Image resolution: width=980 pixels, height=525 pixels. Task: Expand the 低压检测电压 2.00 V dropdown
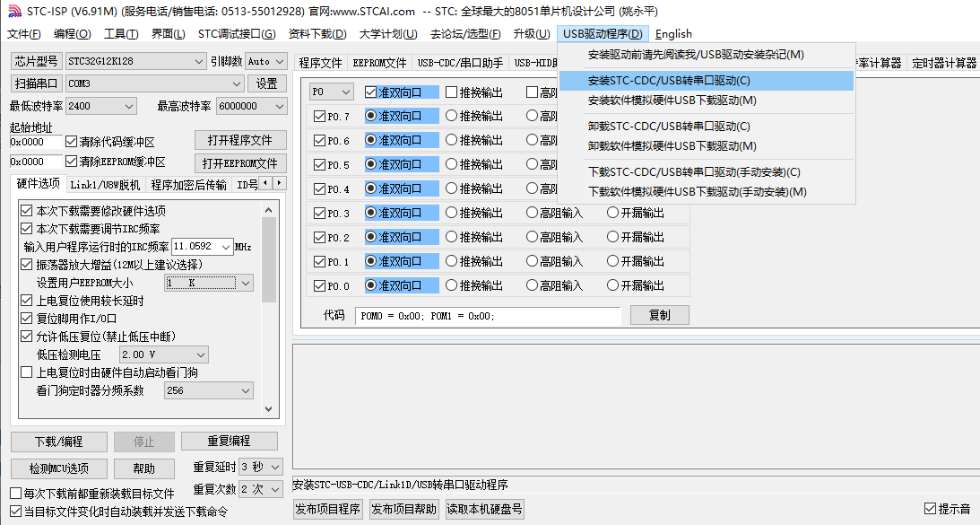(201, 354)
